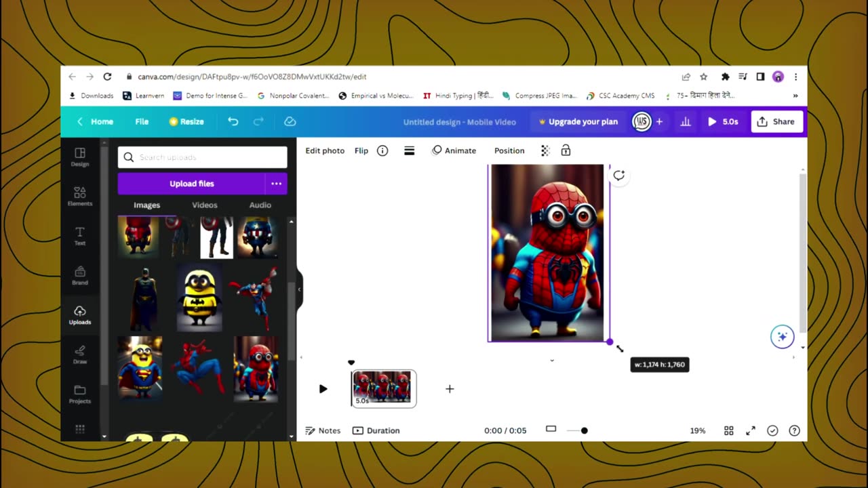Switch to the Videos tab
Viewport: 868px width, 488px height.
(205, 205)
